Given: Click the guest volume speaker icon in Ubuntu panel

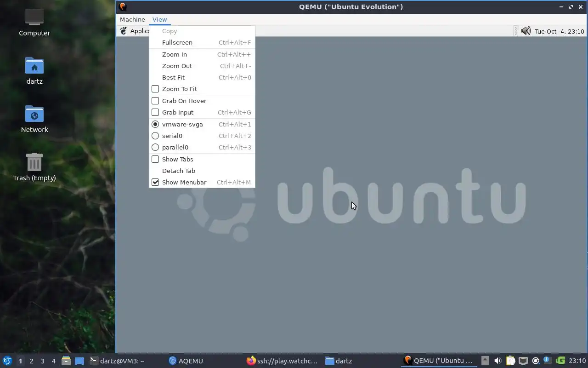Looking at the screenshot, I should [526, 31].
